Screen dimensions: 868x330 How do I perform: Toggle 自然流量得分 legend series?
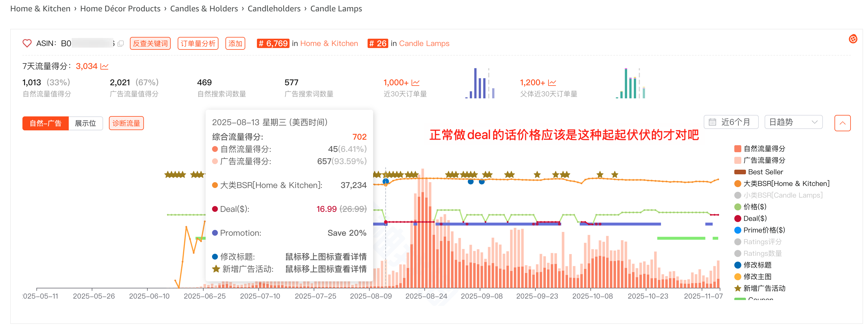764,148
